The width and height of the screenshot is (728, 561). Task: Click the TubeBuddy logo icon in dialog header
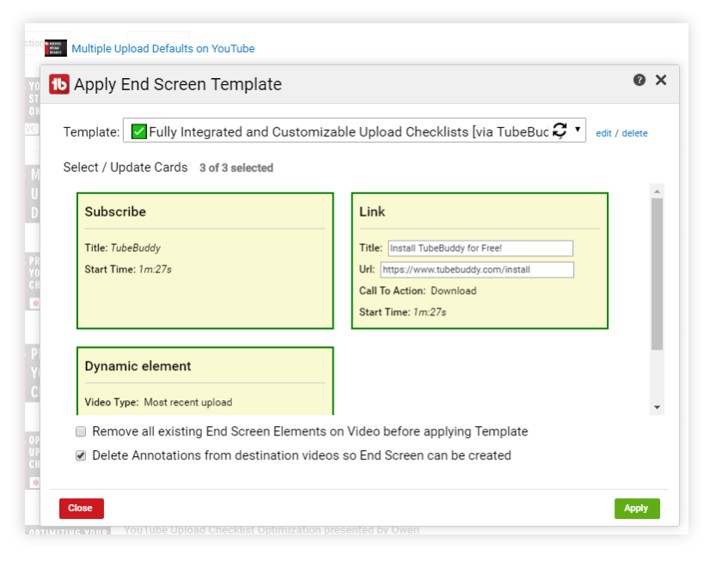(59, 84)
